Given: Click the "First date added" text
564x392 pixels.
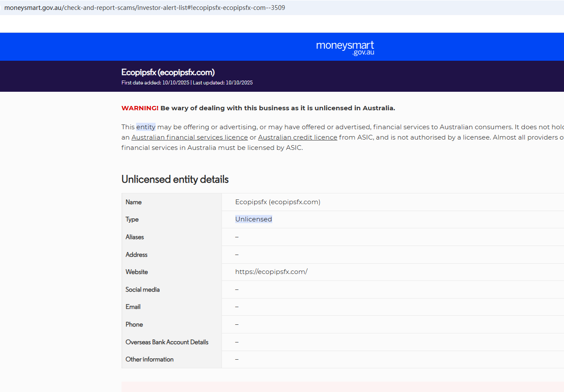Looking at the screenshot, I should 155,83.
